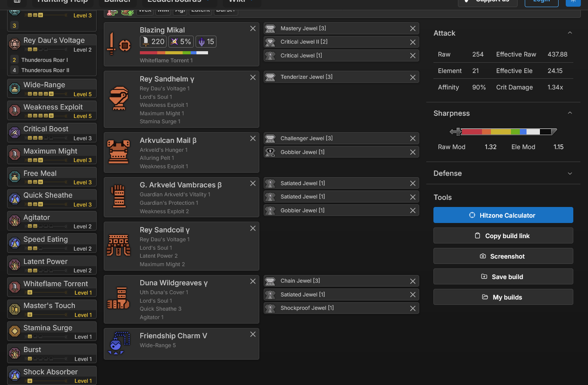Click the Duna Wildgreaves γ leg icon
The image size is (588, 385).
click(118, 299)
